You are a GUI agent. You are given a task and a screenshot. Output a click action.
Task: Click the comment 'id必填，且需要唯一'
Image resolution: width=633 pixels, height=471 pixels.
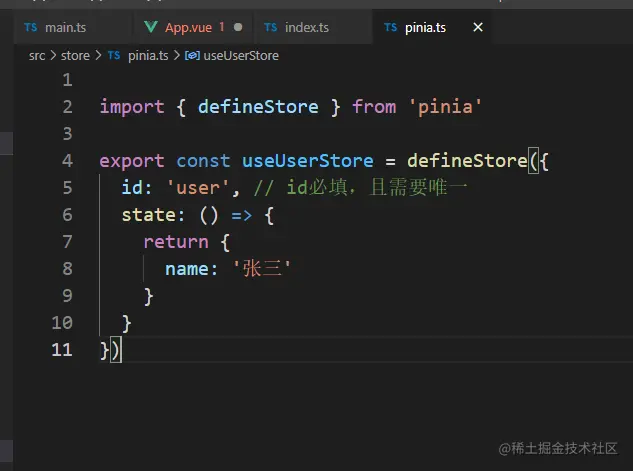[x=377, y=188]
